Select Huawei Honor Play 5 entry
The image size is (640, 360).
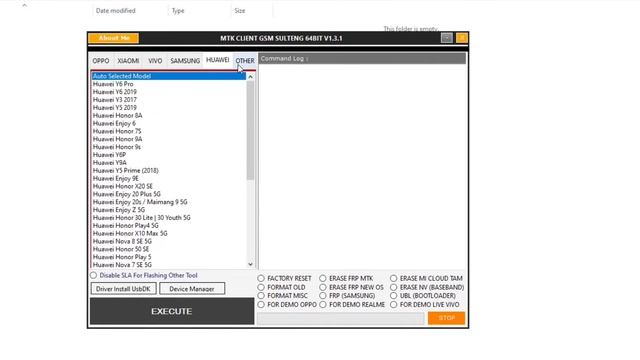[x=169, y=257]
